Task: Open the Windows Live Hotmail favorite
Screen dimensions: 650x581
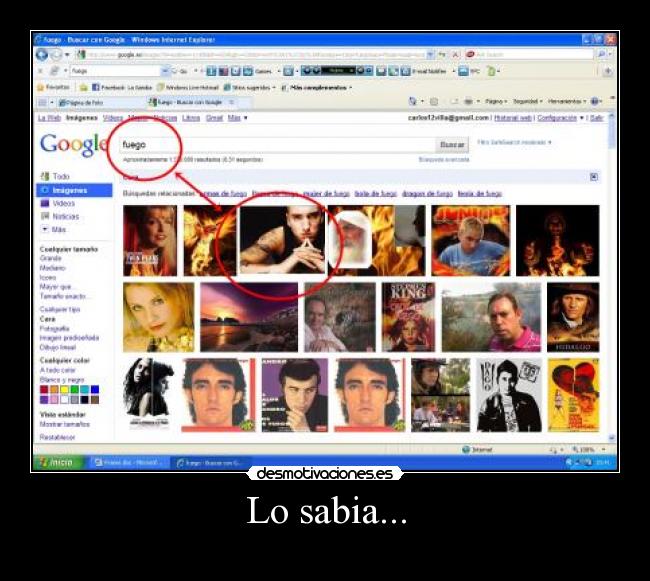Action: [x=187, y=87]
